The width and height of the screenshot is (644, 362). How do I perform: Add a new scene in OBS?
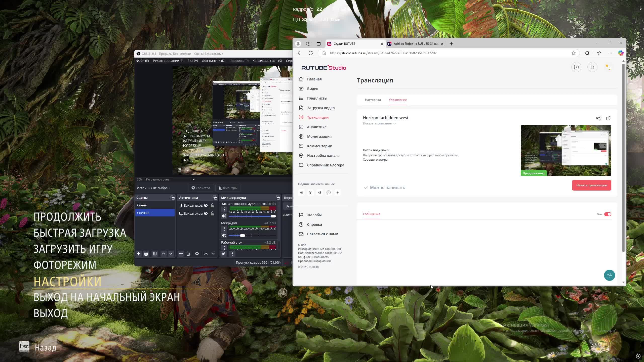click(138, 254)
